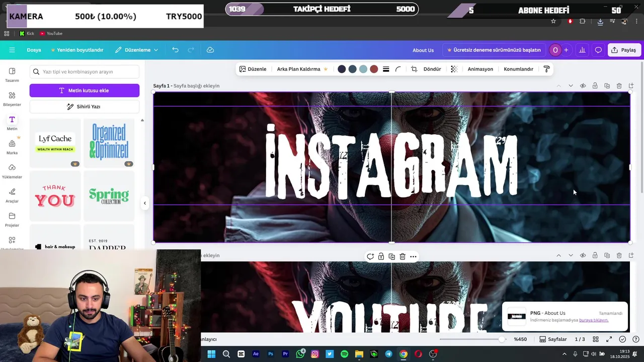Image resolution: width=644 pixels, height=362 pixels.
Task: Select the dark navy color swatch
Action: 342,69
